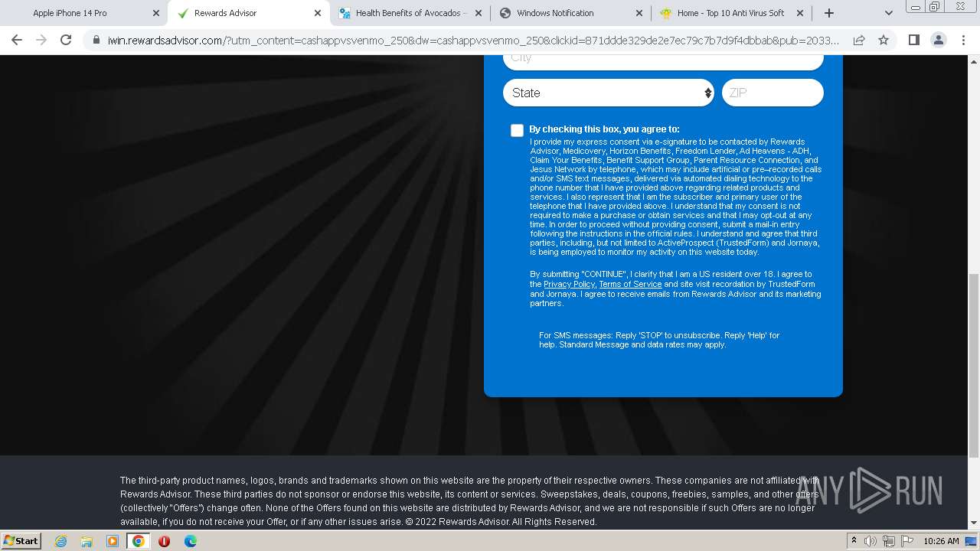Click the 'For SMS messages' notice text

coord(659,340)
